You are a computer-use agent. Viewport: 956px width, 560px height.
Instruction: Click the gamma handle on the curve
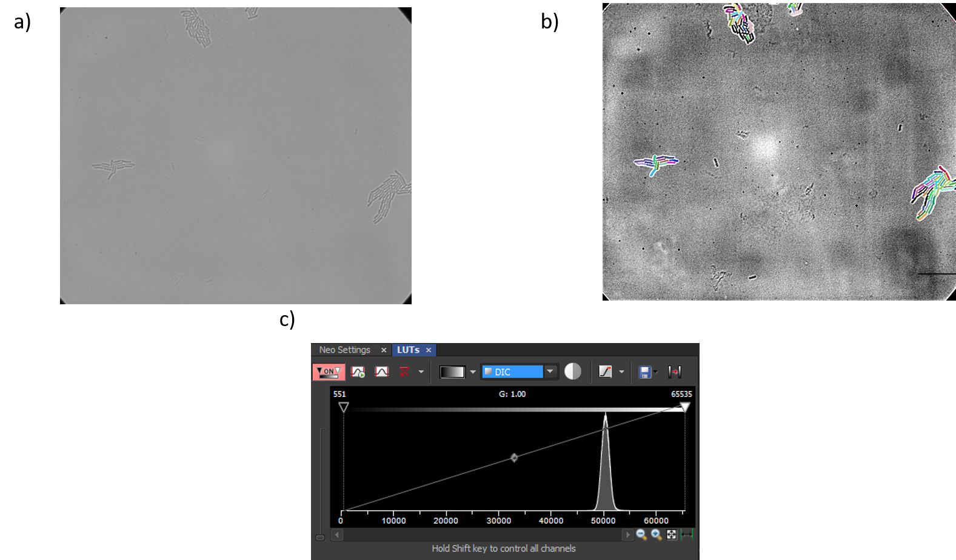tap(514, 458)
